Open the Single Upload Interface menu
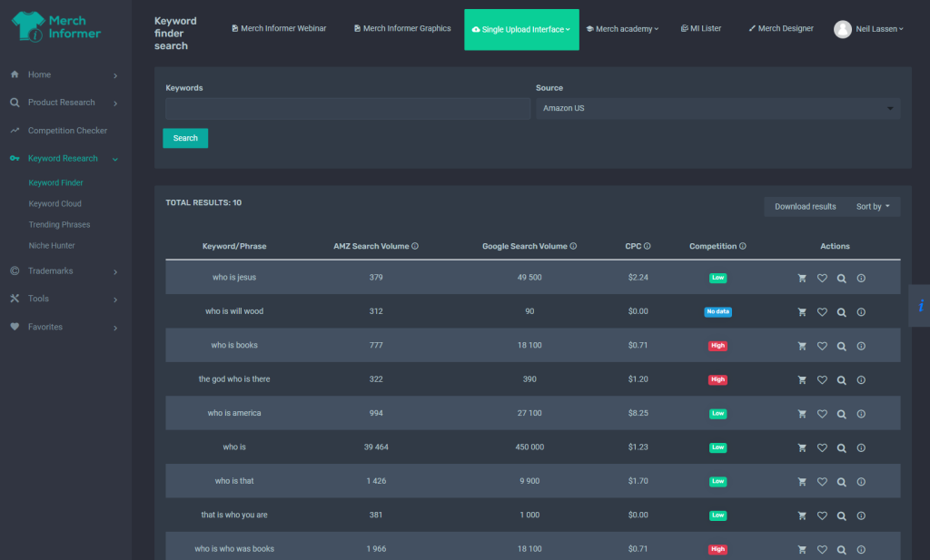 tap(521, 29)
